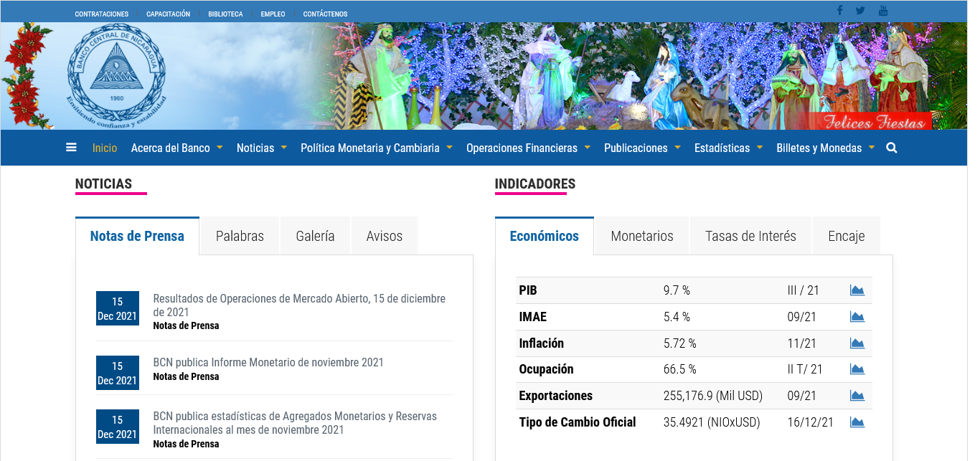Viewport: 980px width, 461px height.
Task: Select the Tasas de Interés tab
Action: [x=750, y=236]
